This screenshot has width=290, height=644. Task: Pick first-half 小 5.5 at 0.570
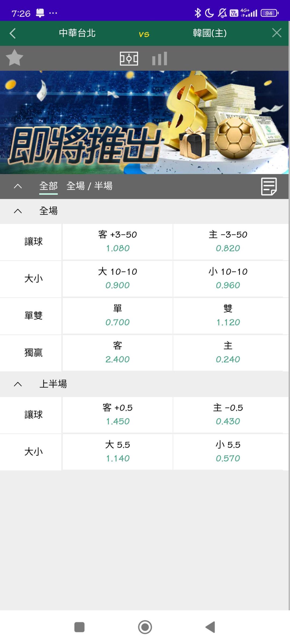coord(228,451)
